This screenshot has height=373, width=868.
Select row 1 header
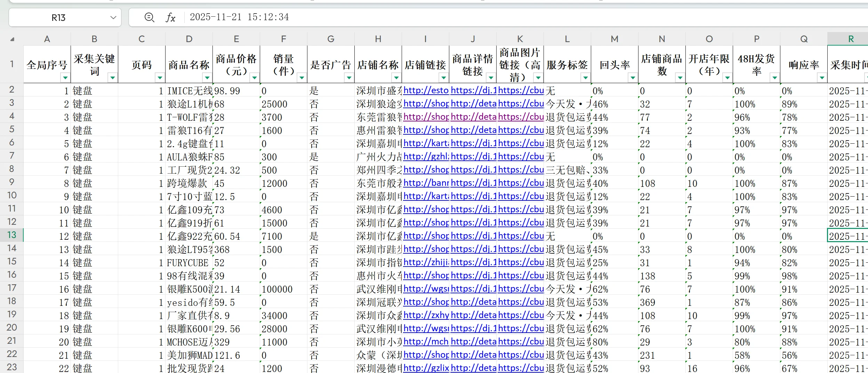(x=12, y=64)
